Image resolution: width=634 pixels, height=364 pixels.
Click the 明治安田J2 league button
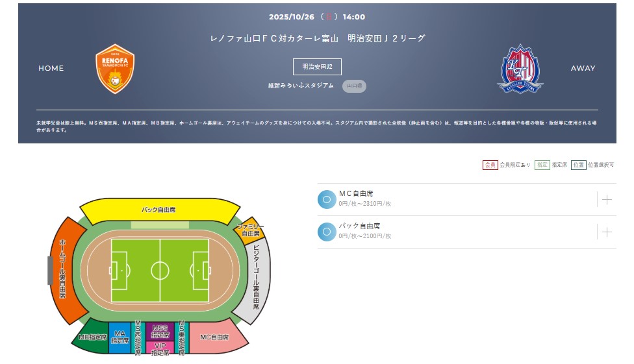pos(317,67)
